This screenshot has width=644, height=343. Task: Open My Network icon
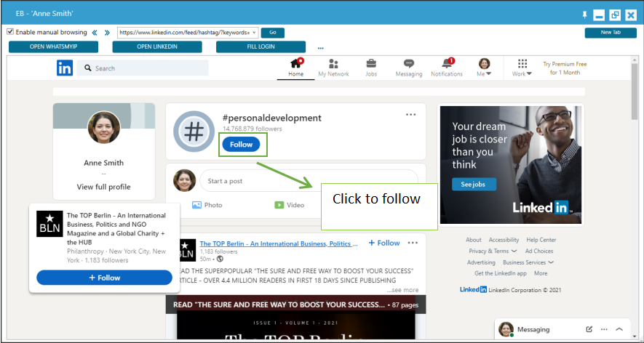coord(333,68)
